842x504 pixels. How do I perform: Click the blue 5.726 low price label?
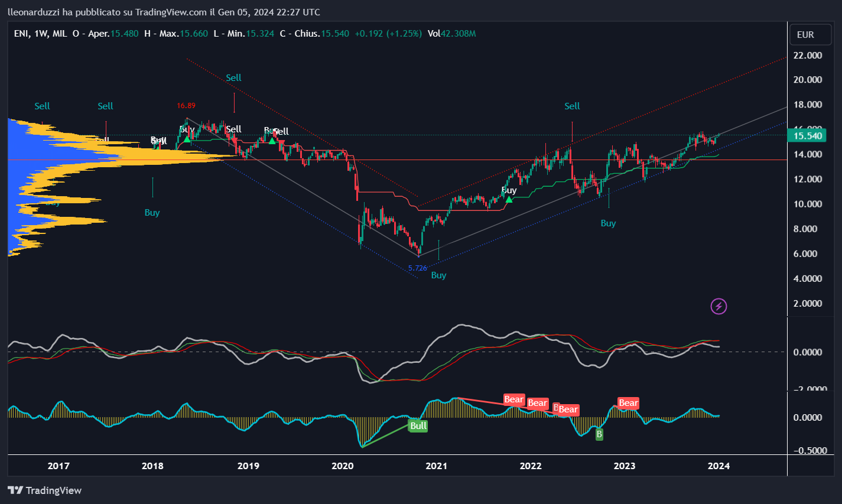[x=417, y=268]
